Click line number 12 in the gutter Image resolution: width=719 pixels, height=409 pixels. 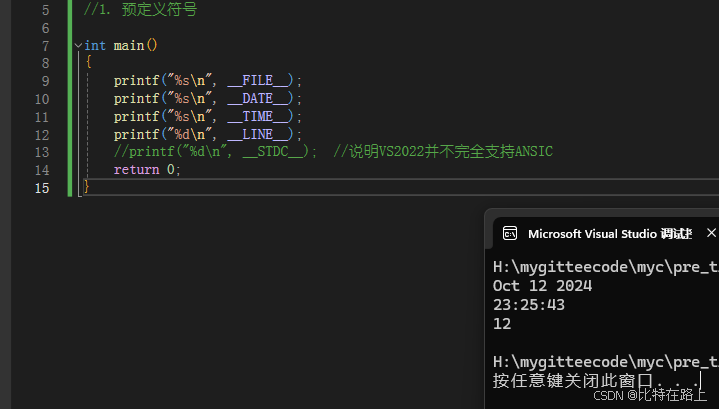point(42,135)
